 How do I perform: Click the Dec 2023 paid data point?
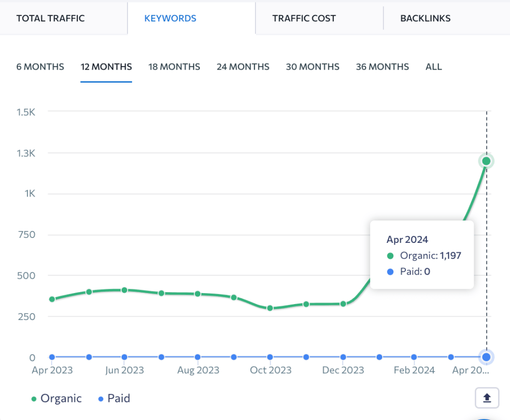343,357
